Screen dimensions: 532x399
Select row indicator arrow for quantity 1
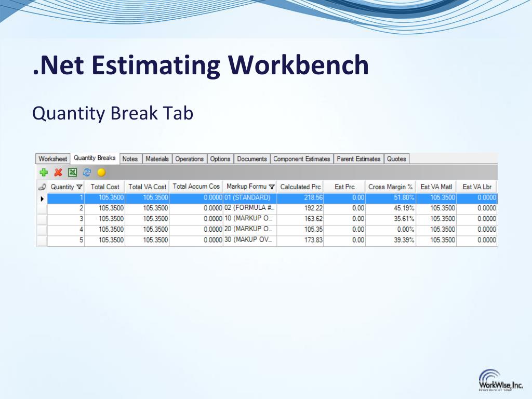[x=42, y=198]
